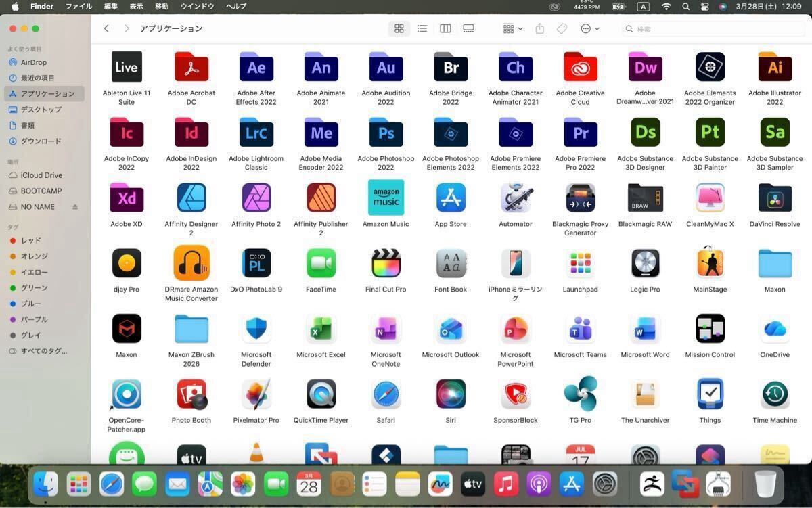Click the edit tags button in toolbar

[x=562, y=28]
